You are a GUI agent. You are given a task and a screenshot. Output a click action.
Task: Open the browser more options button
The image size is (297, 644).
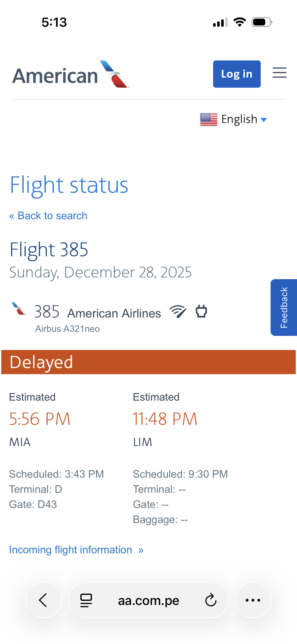[253, 600]
